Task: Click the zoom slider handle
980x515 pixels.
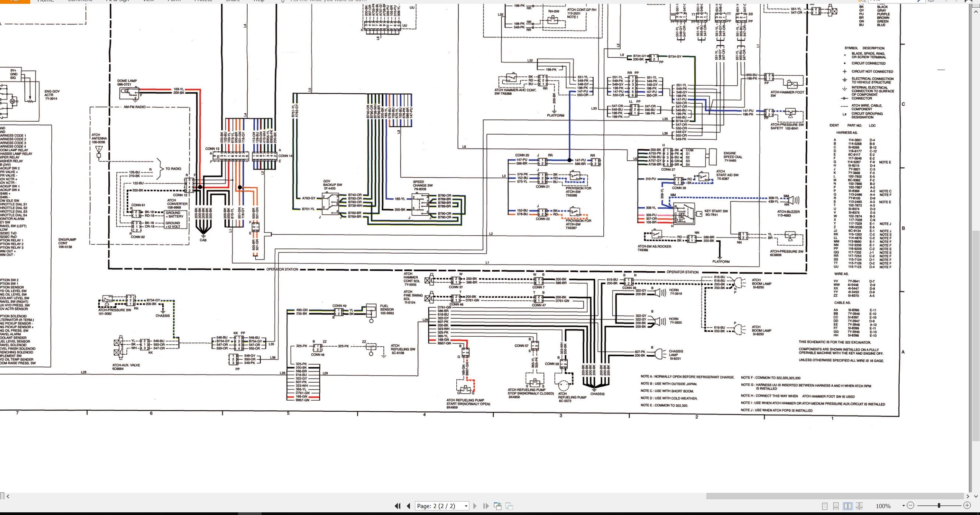Action: pos(939,505)
